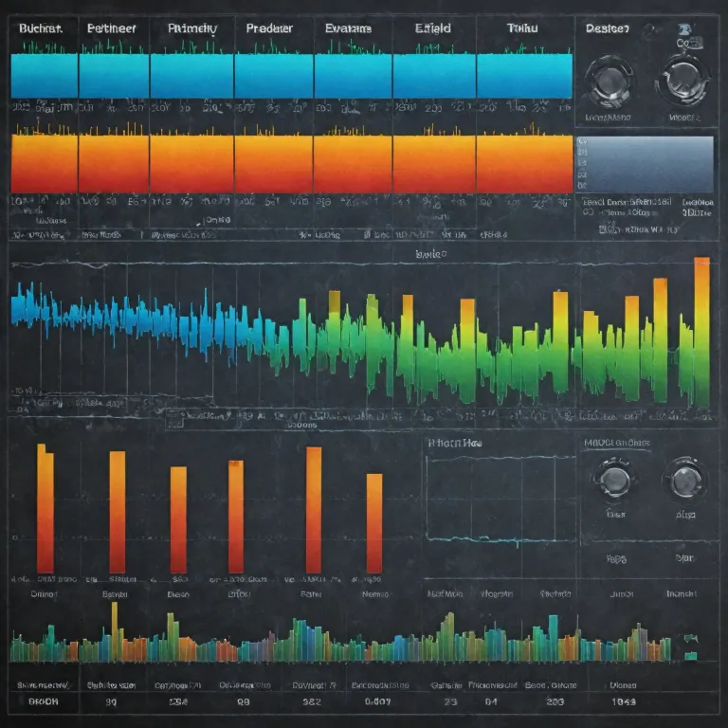
Task: Click the tallest orange bar ending the waveform chart
Action: [x=702, y=332]
